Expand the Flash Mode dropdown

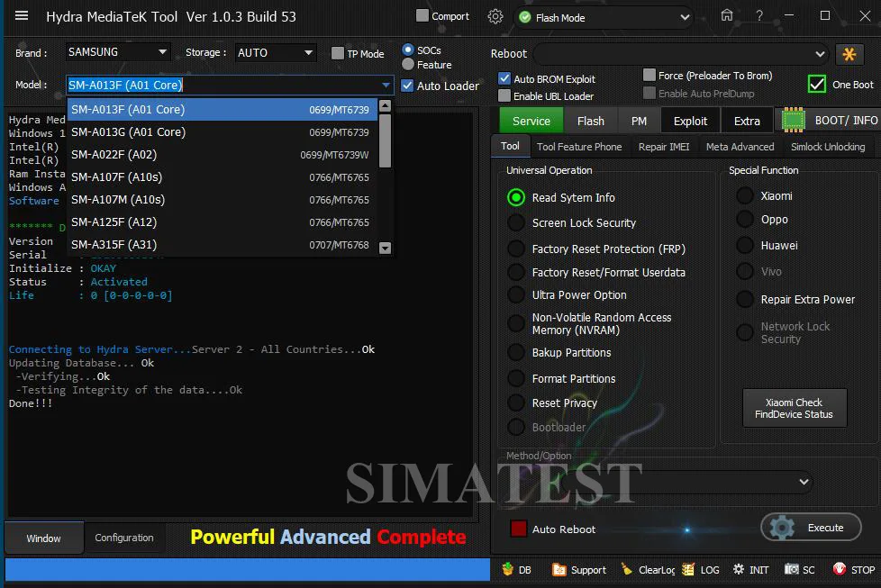pos(685,17)
